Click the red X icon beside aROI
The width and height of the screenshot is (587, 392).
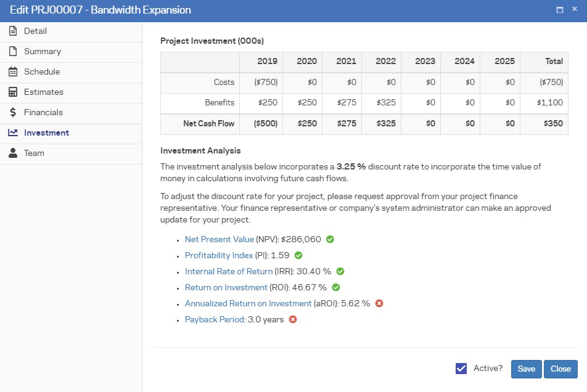tap(379, 303)
